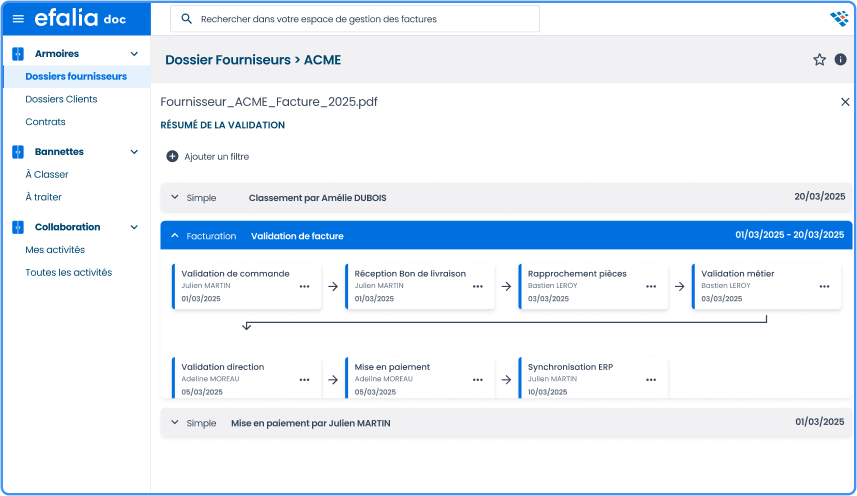Select the Synchronisation ERP step title
This screenshot has height=496, width=857.
[x=571, y=367]
